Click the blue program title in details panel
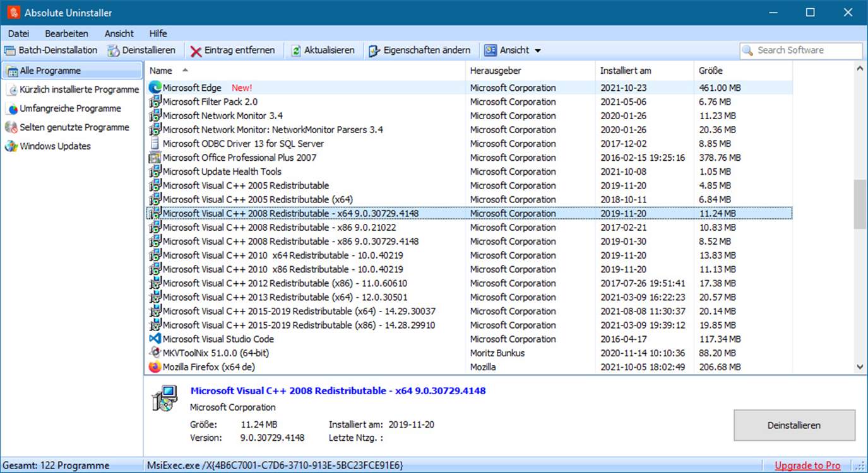This screenshot has height=473, width=868. point(338,391)
